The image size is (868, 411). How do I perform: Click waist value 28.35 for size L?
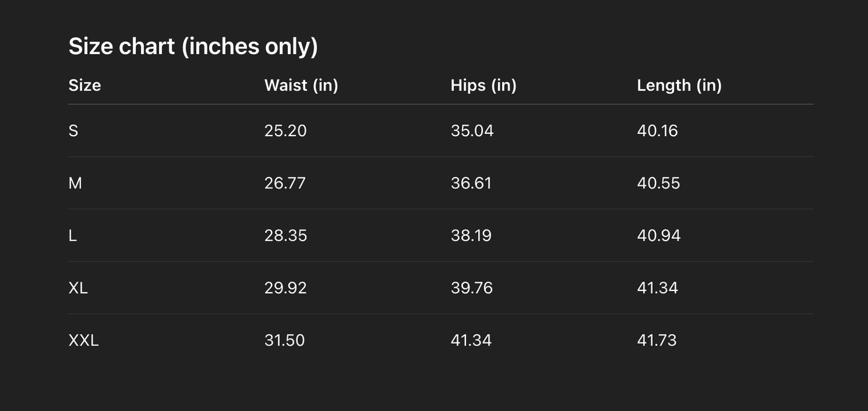pyautogui.click(x=285, y=235)
